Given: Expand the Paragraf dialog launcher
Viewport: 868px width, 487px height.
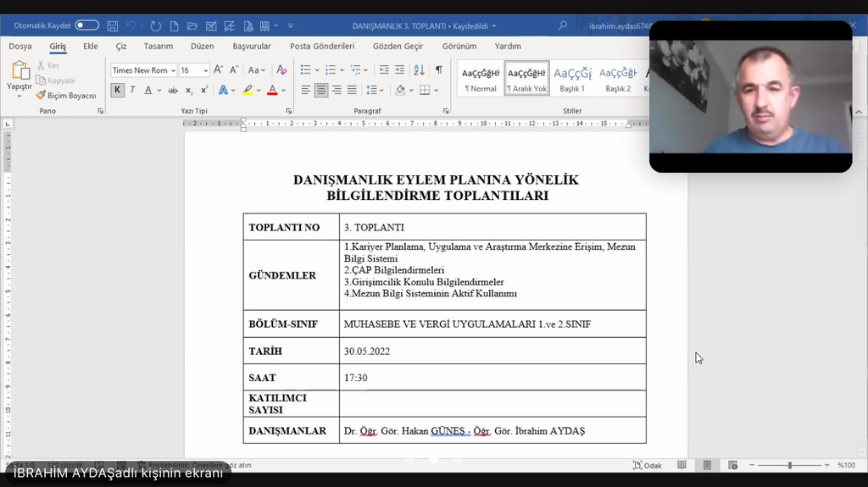Looking at the screenshot, I should tap(444, 111).
